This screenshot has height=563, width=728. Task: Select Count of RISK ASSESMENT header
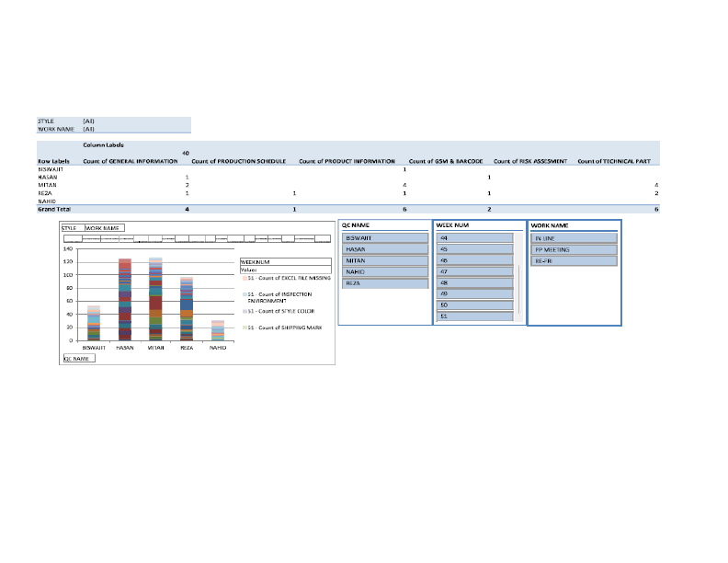pyautogui.click(x=530, y=161)
